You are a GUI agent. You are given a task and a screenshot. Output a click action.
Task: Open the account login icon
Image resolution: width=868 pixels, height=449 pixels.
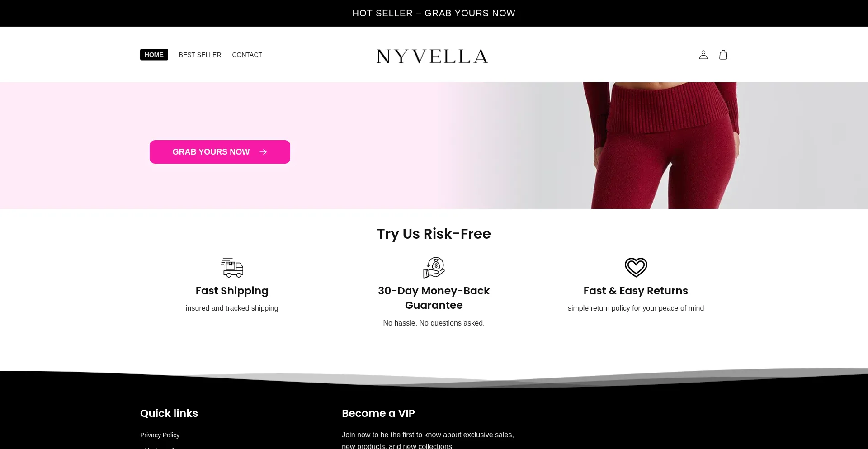[x=703, y=55]
